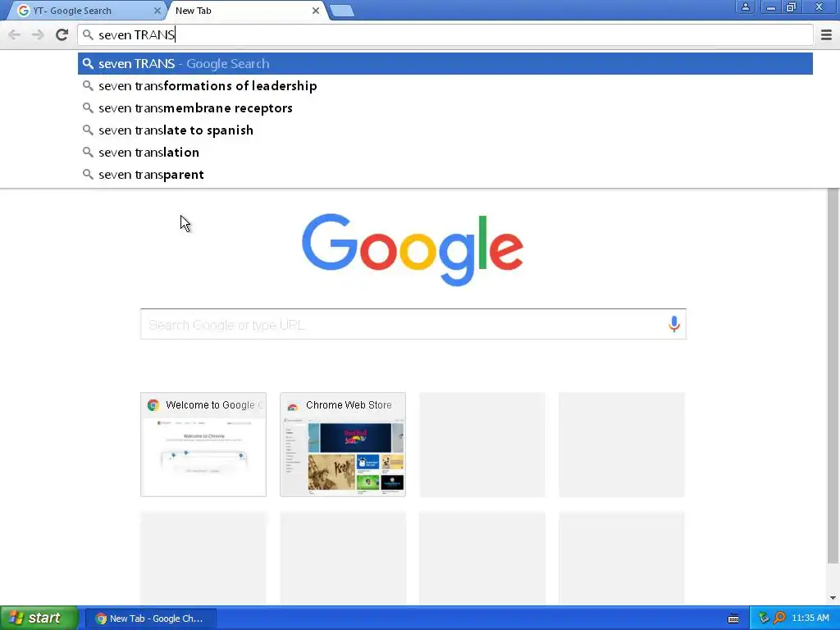Click the voice search microphone icon
This screenshot has width=840, height=630.
click(674, 324)
